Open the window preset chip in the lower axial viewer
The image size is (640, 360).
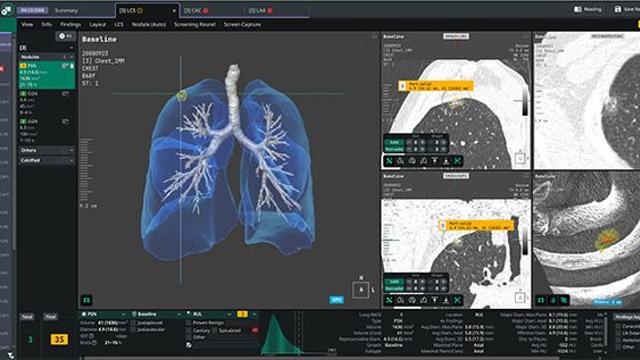click(x=456, y=176)
